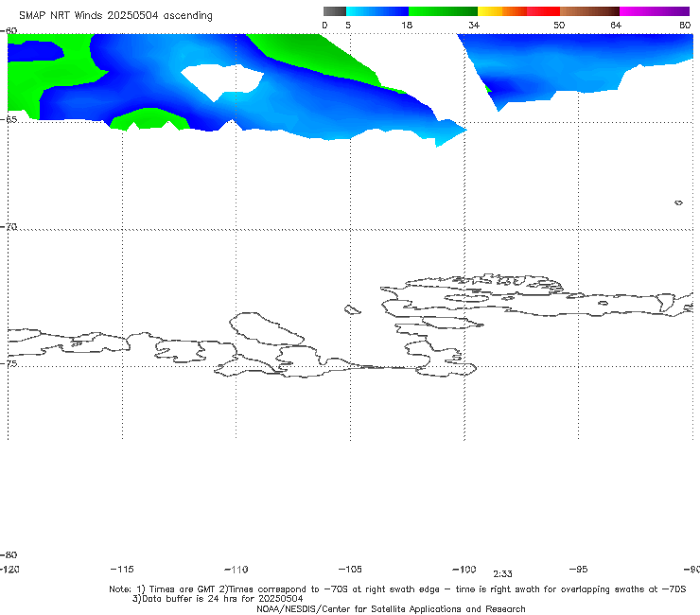Pick the yellow-orange segment of the color bar
Image resolution: width=700 pixels, height=615 pixels.
502,11
